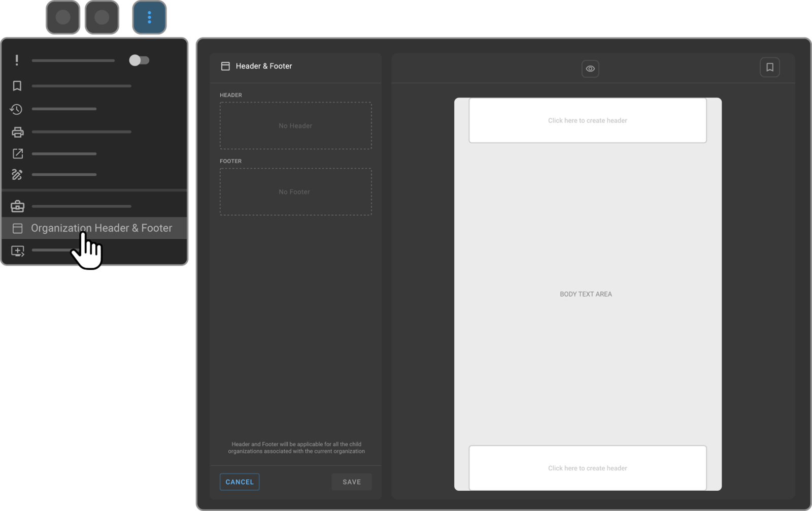
Task: Click the SAVE button
Action: click(351, 482)
